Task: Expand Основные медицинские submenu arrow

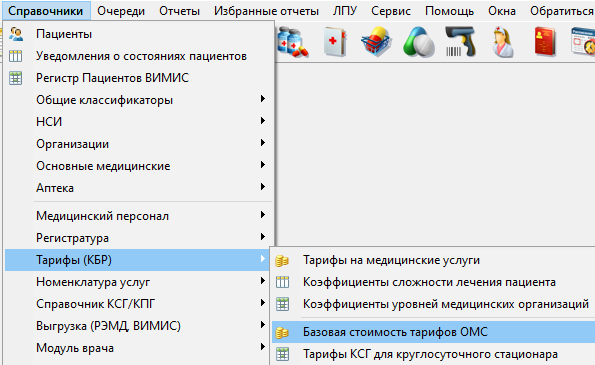Action: point(263,165)
